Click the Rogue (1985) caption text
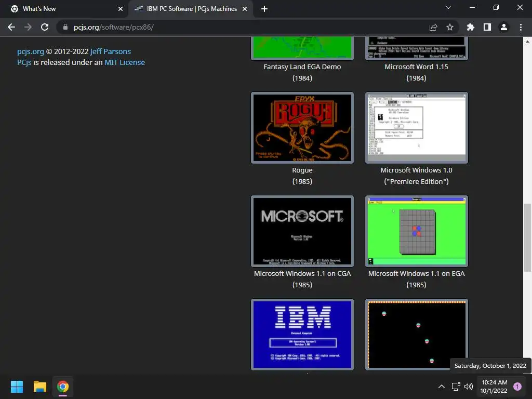This screenshot has width=532, height=399. tap(302, 176)
